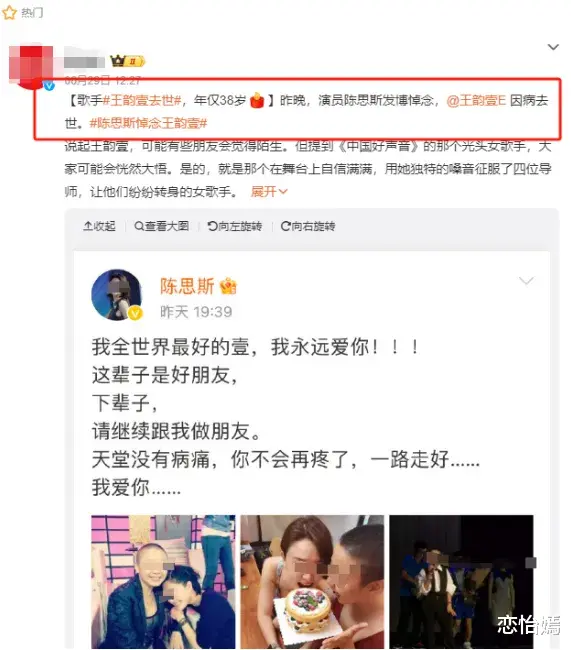The height and width of the screenshot is (650, 571).
Task: Click the blue verified badge
Action: (49, 86)
